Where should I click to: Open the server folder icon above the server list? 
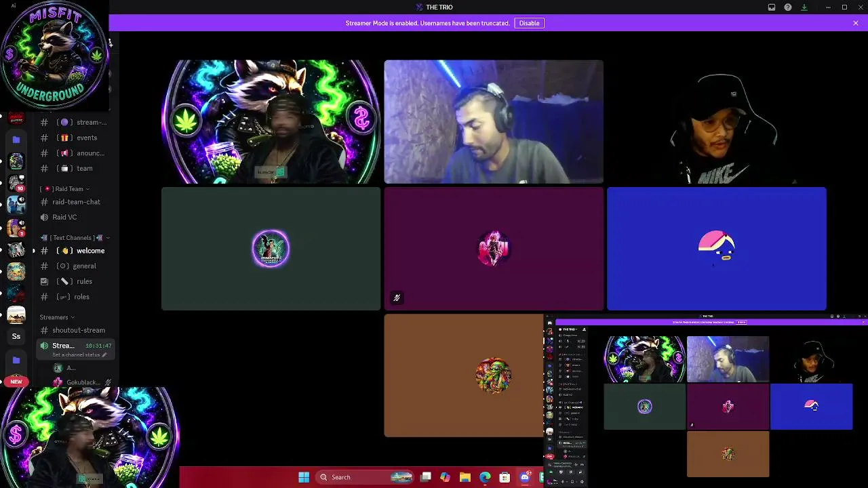pyautogui.click(x=16, y=140)
